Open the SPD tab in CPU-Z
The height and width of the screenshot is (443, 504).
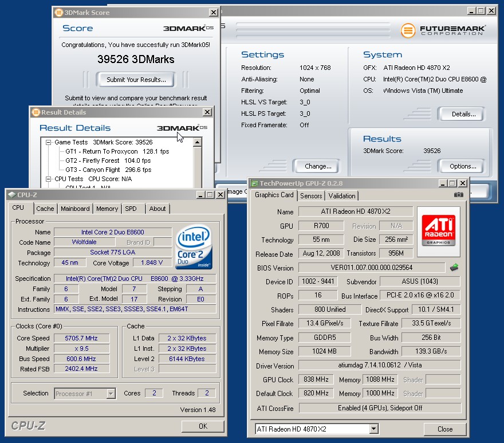tap(131, 209)
